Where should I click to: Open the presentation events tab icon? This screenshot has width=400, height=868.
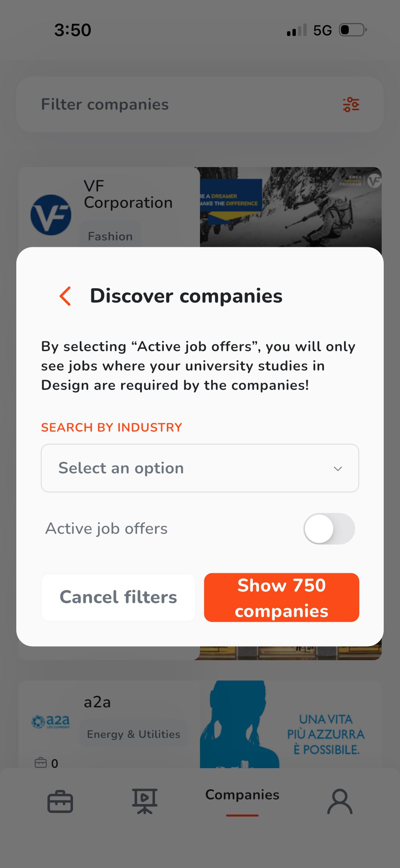click(145, 801)
